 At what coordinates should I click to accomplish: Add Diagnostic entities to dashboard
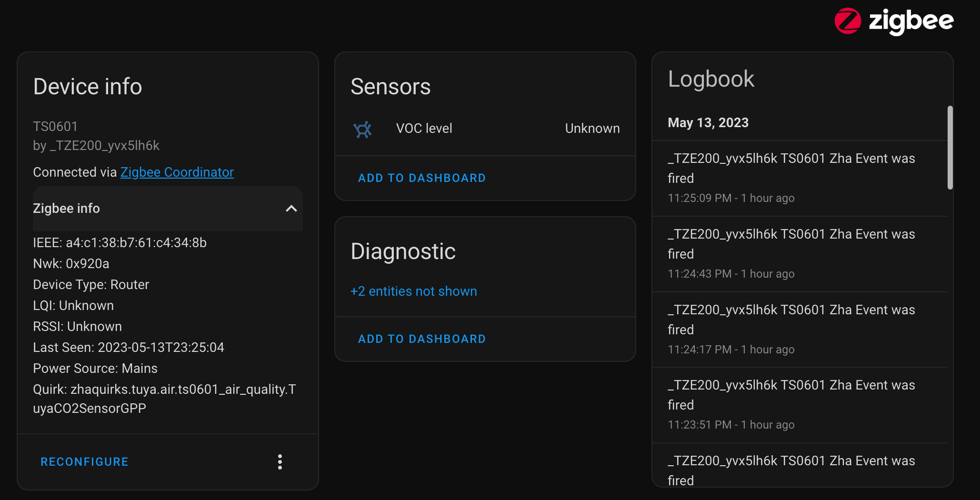click(x=421, y=339)
